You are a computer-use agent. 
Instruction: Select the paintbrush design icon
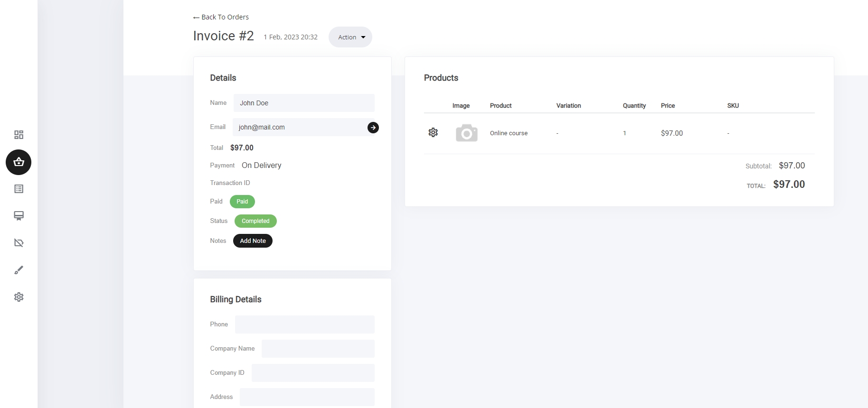[19, 270]
